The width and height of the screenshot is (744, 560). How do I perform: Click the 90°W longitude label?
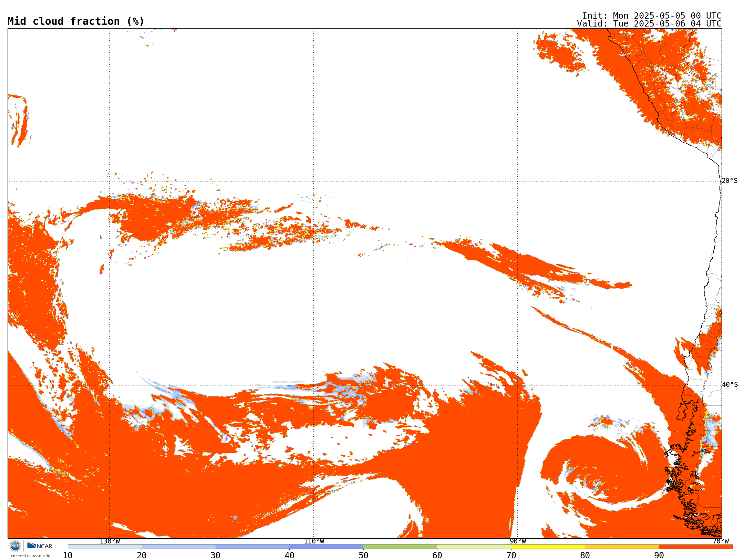tap(518, 541)
